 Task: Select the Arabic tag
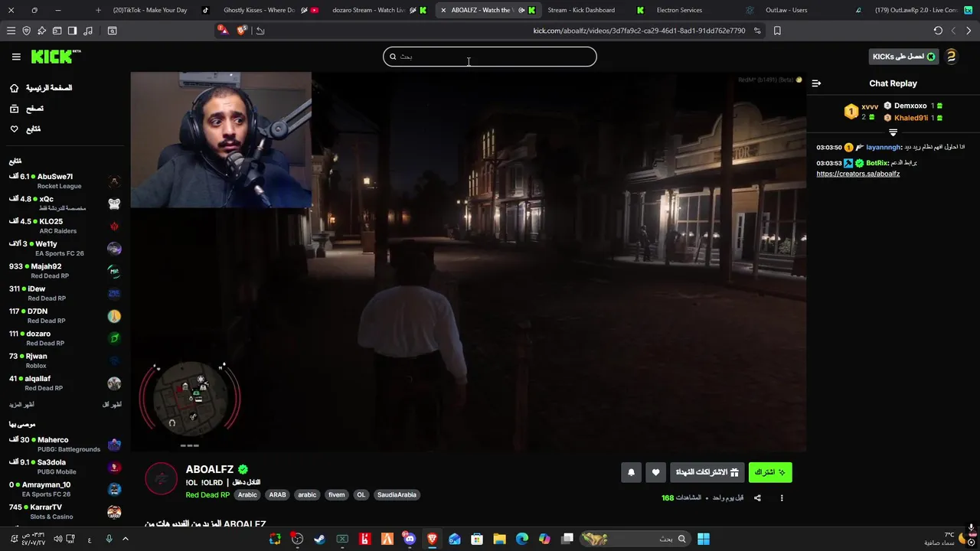point(247,495)
